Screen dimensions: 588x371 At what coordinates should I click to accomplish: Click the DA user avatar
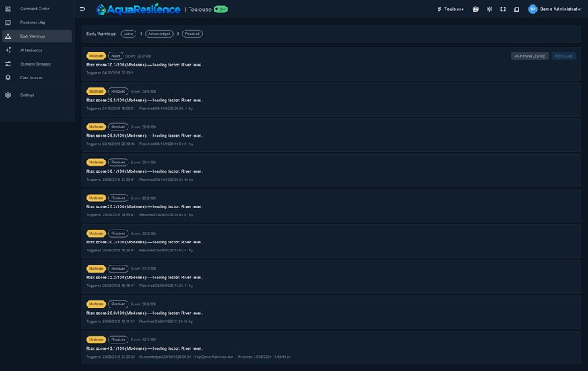coord(533,9)
